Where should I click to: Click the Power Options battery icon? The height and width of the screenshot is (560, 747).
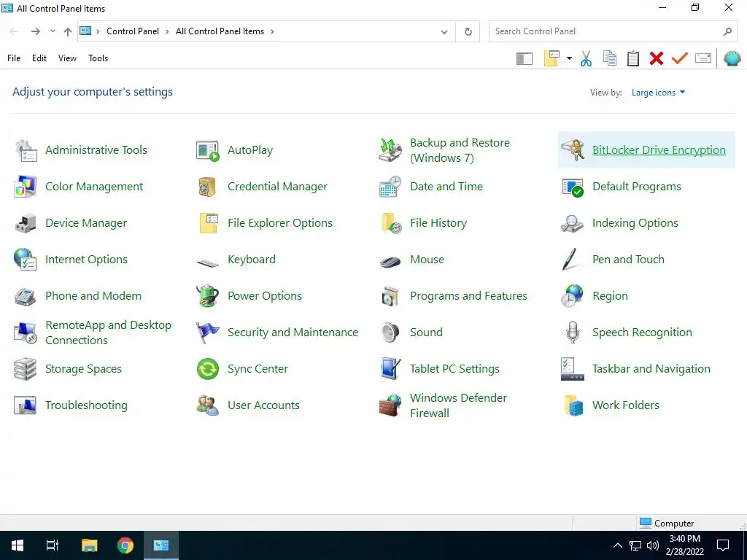208,296
